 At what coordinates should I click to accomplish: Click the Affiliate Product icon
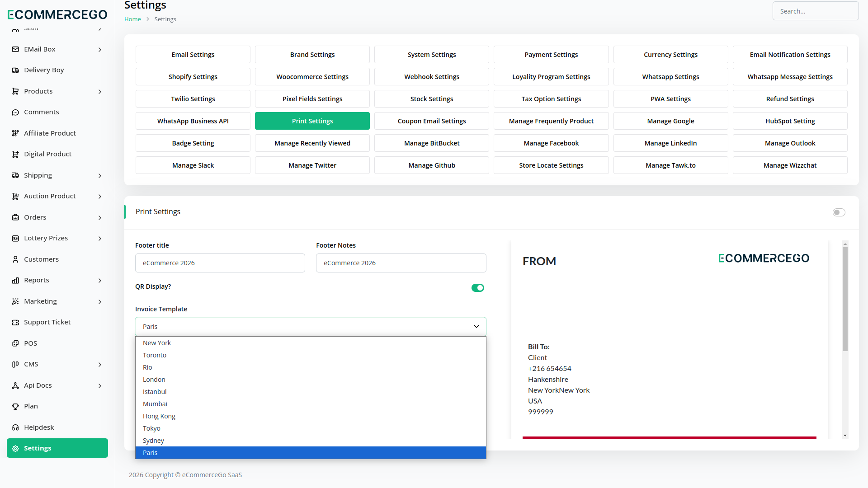tap(15, 133)
